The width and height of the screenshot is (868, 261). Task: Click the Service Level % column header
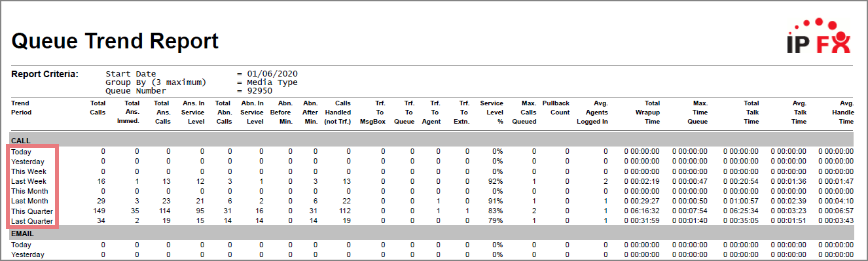(492, 113)
